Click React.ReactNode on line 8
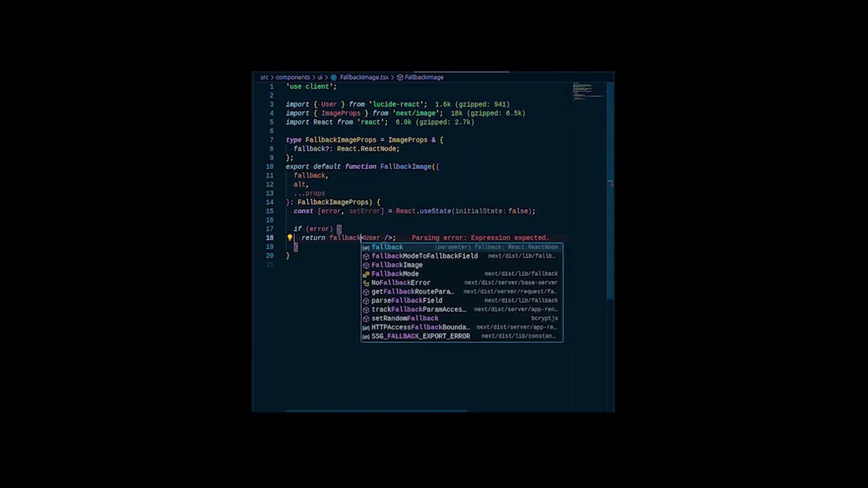Screen dimensions: 868x488 coord(367,148)
